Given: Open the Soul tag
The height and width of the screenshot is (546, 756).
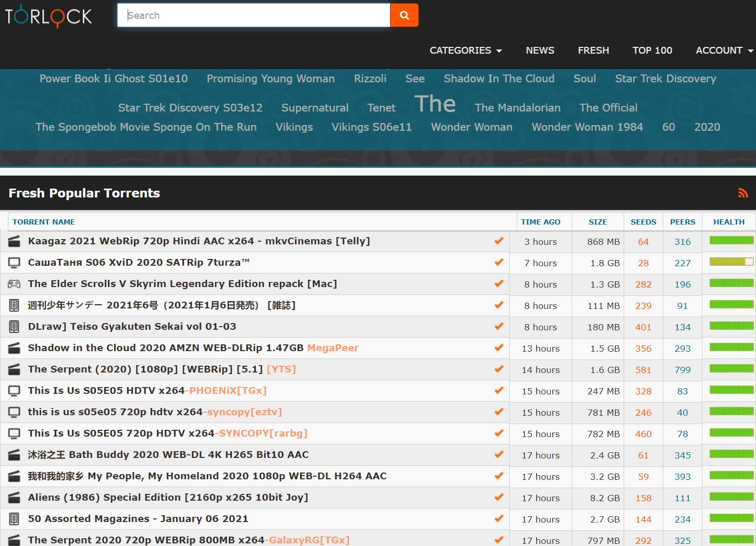Looking at the screenshot, I should 585,79.
